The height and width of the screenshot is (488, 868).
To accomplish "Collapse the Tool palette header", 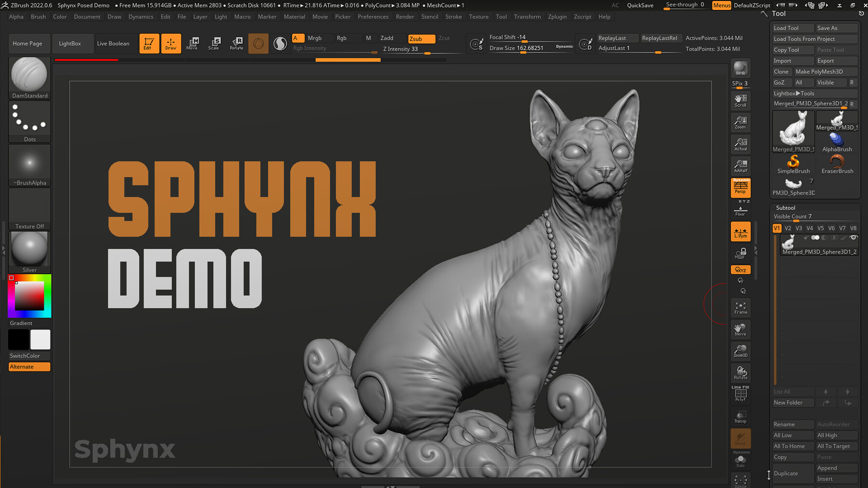I will [x=779, y=13].
